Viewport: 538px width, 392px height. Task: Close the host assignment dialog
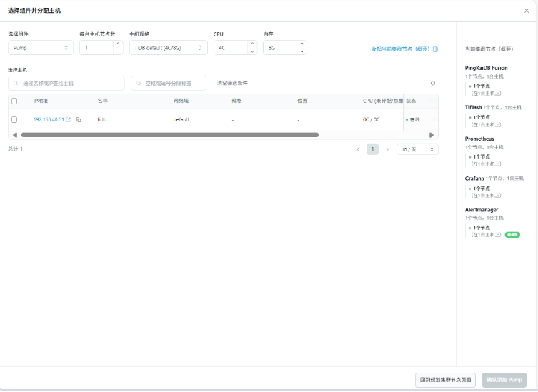[527, 11]
